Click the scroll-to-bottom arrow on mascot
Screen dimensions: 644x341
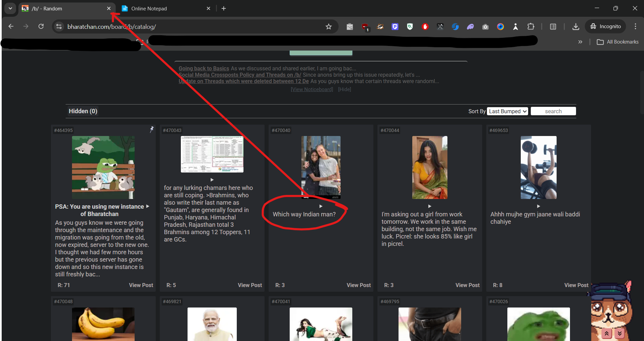click(x=620, y=333)
